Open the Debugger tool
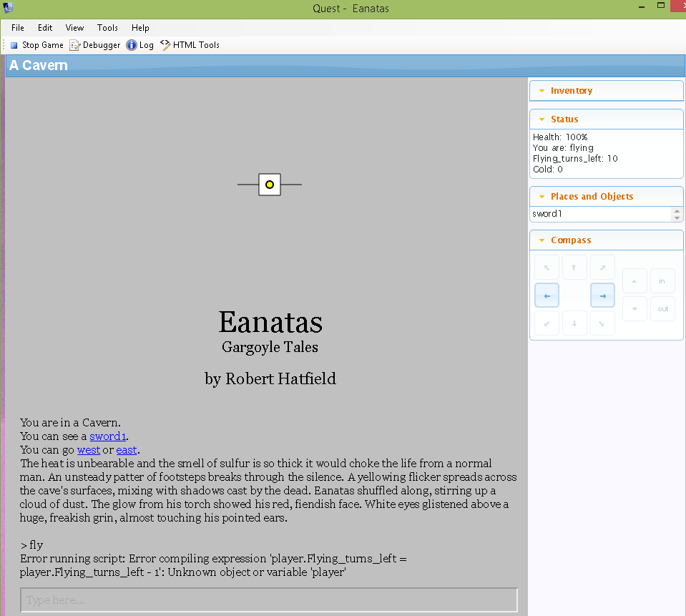Image resolution: width=686 pixels, height=616 pixels. tap(95, 45)
